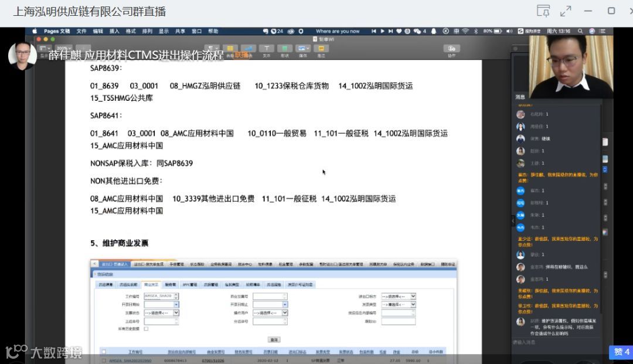Open the 操作用户 select dropdown

(270, 313)
